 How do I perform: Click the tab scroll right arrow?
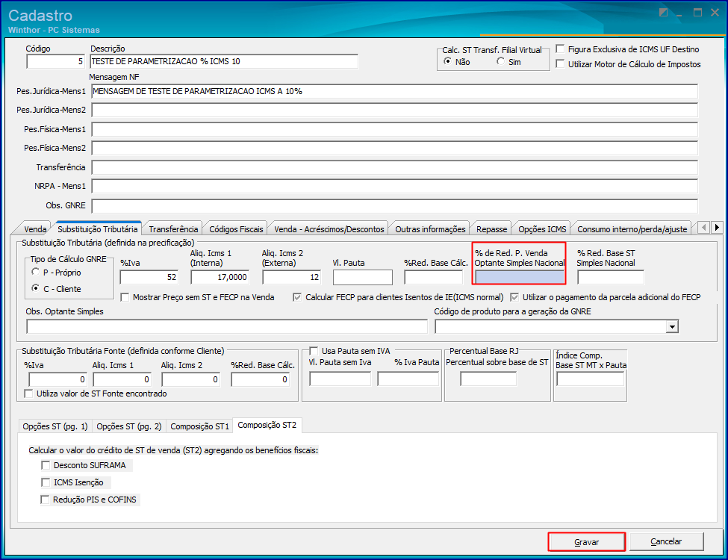point(717,228)
